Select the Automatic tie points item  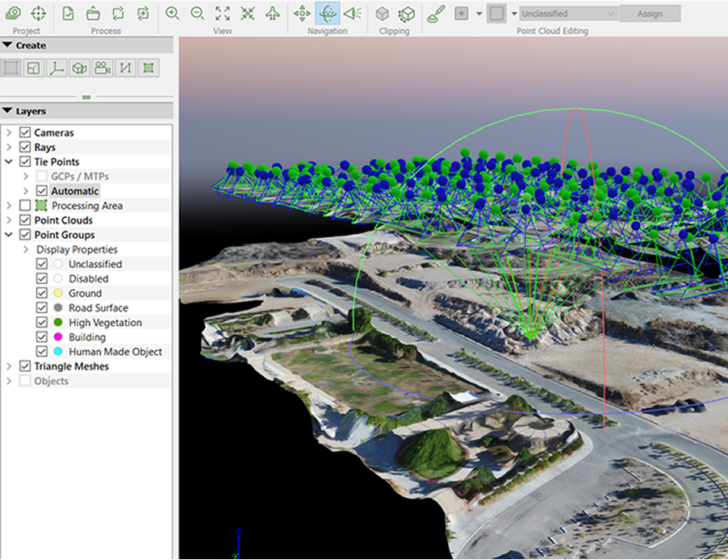click(75, 191)
